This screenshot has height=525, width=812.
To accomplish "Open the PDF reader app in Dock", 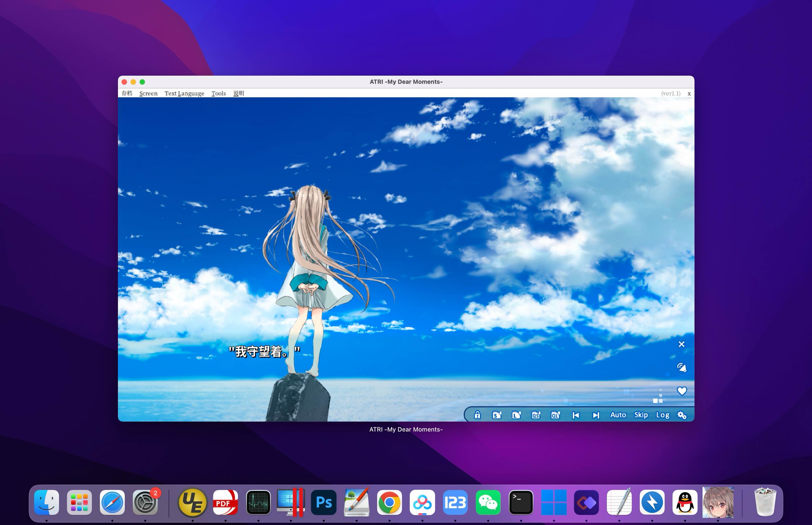I will click(x=225, y=502).
